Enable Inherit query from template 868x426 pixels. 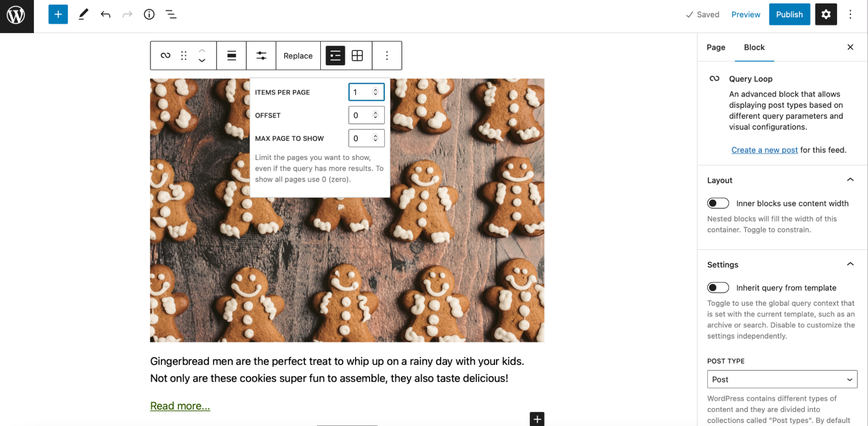[718, 288]
